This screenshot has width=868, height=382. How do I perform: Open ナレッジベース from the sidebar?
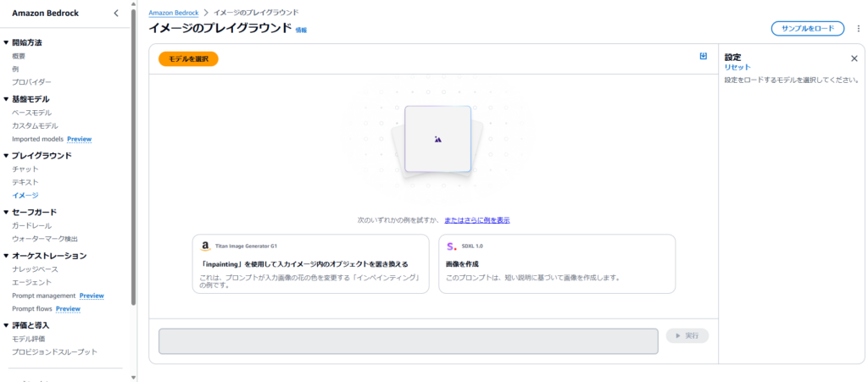(x=35, y=269)
